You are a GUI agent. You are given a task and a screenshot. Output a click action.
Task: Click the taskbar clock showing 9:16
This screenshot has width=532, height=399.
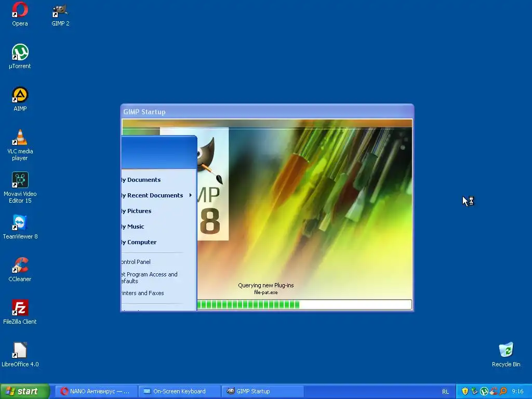click(x=517, y=392)
